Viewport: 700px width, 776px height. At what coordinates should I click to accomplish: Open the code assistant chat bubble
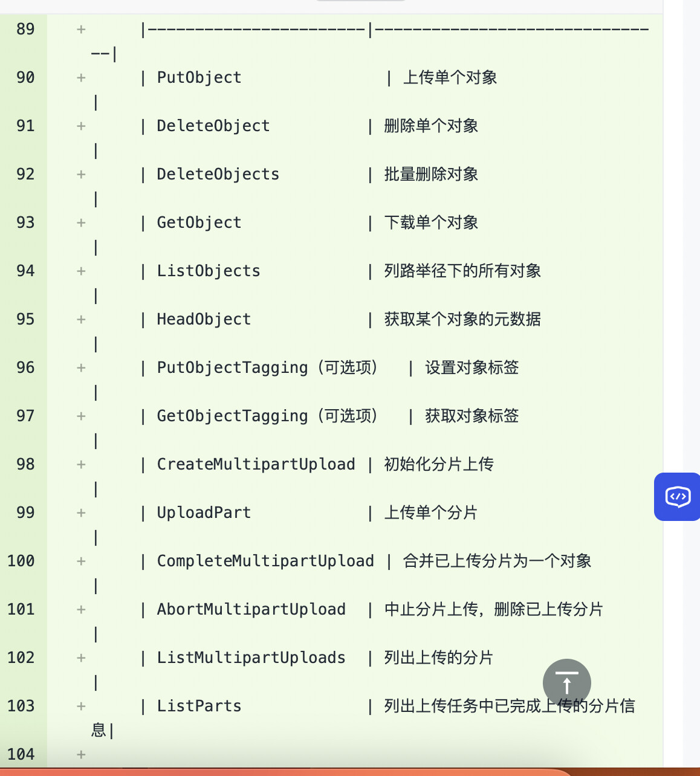(676, 497)
